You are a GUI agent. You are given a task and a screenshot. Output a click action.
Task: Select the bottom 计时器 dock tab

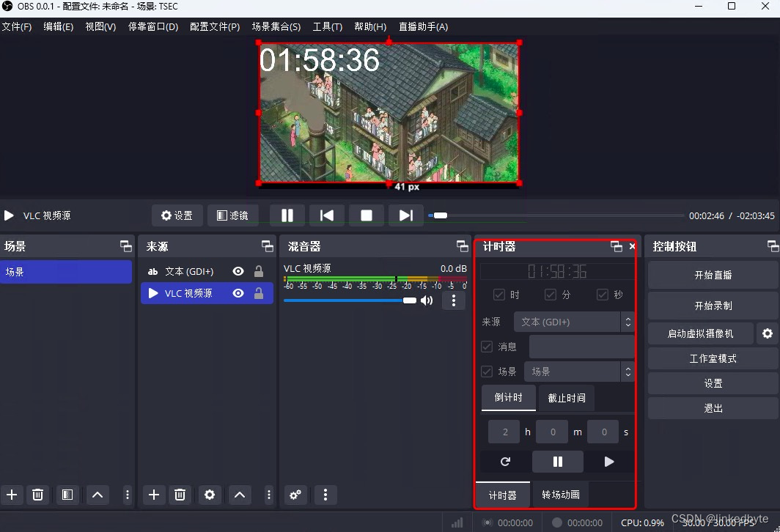(x=502, y=495)
